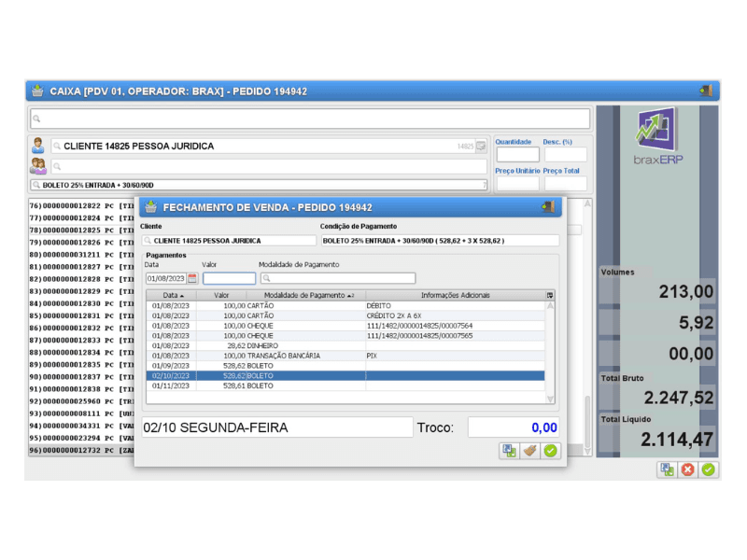Image resolution: width=747 pixels, height=560 pixels.
Task: Click the switch-window icon at Caixa bottom right
Action: click(668, 469)
